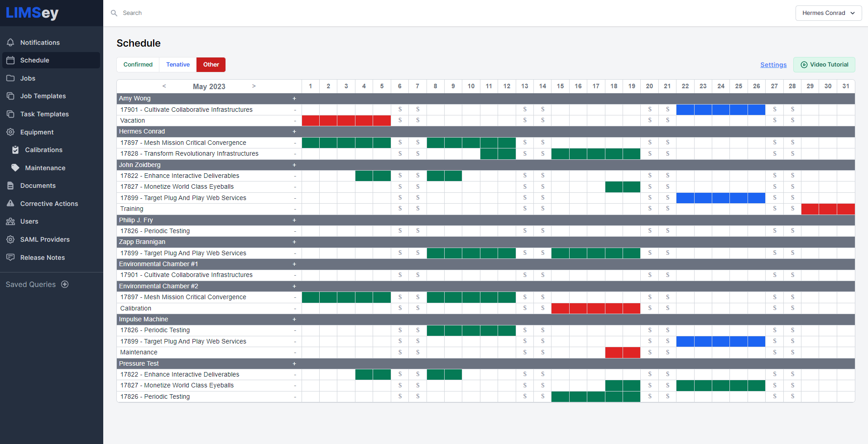Toggle the Tenative schedule filter
Viewport: 868px width, 444px height.
pyautogui.click(x=178, y=65)
